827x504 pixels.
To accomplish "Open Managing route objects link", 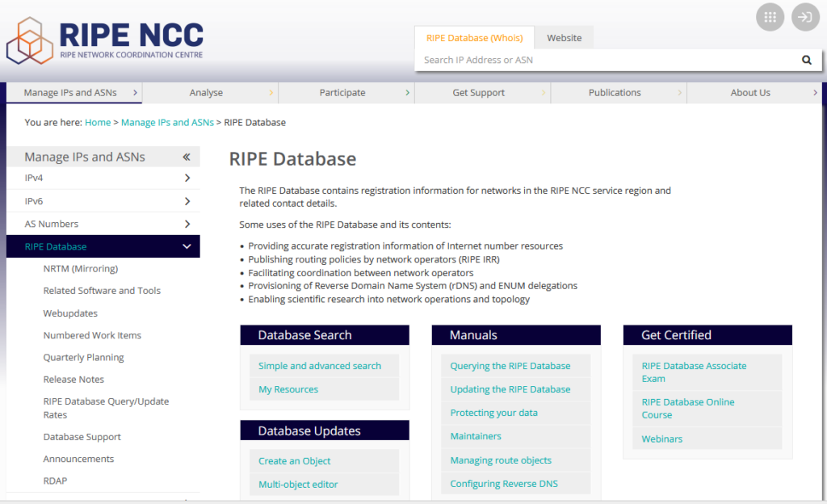I will pos(501,460).
